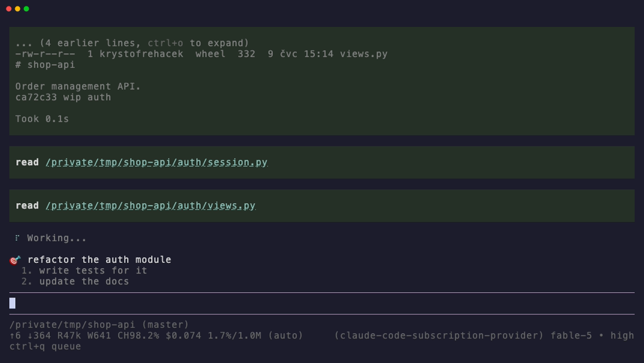
Task: Click the '$0.074' cost value
Action: click(x=183, y=335)
